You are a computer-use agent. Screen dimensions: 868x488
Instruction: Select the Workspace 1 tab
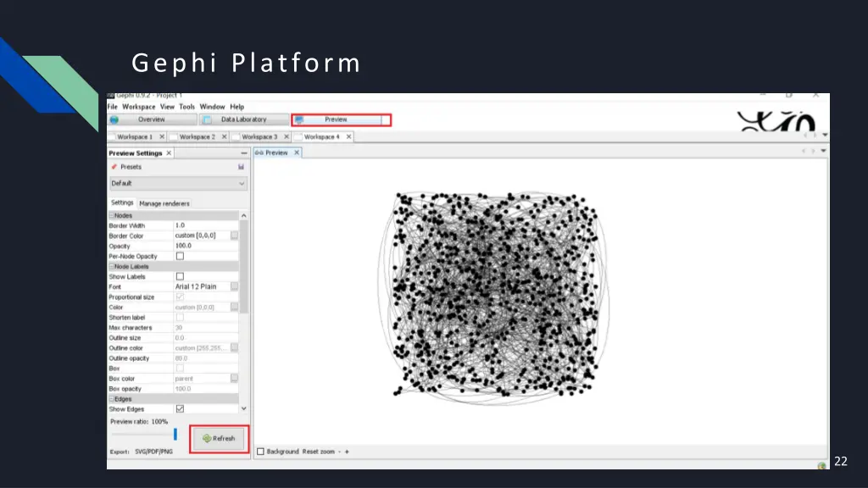pos(135,136)
